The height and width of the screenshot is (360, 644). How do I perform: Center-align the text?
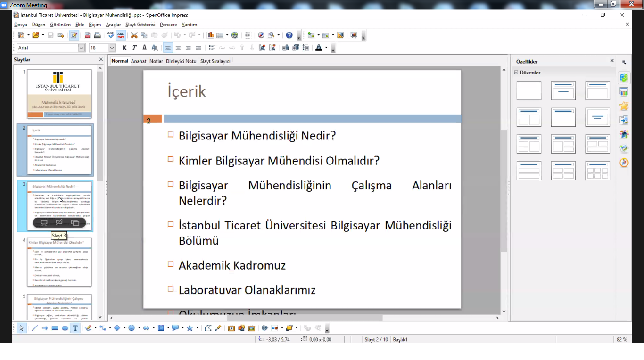178,48
